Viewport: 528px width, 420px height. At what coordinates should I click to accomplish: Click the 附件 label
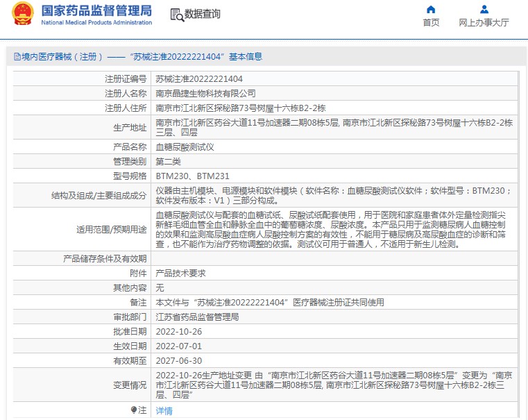[x=138, y=273]
